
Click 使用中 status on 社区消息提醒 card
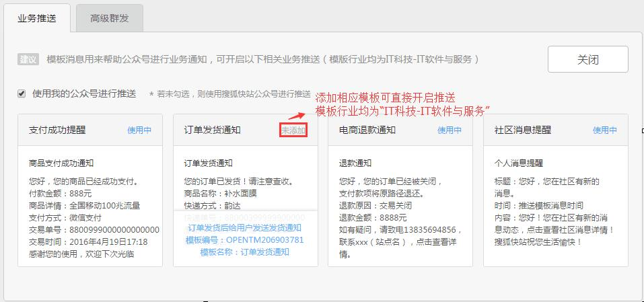tap(604, 130)
